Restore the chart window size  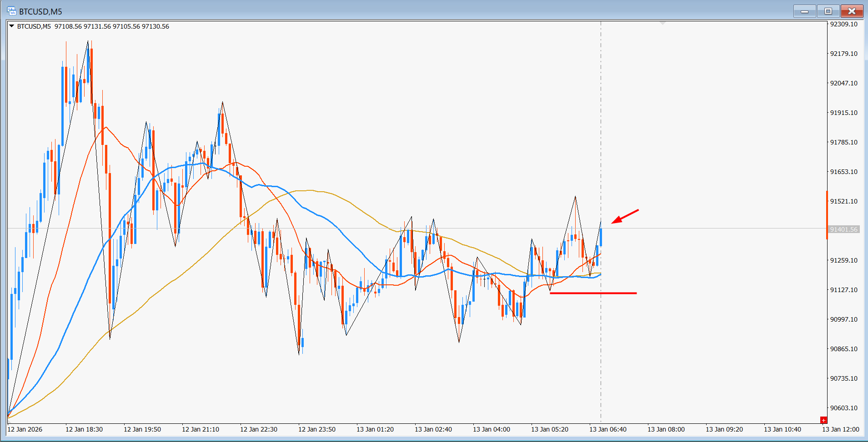coord(828,11)
